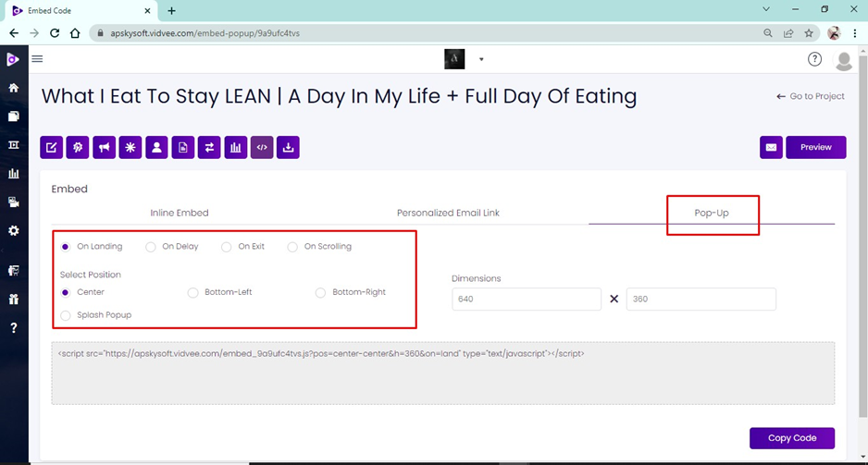The height and width of the screenshot is (465, 868).
Task: Click the person toolbar button
Action: pyautogui.click(x=156, y=148)
